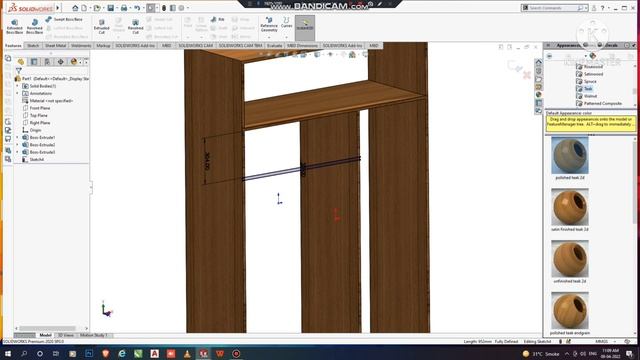This screenshot has height=360, width=640.
Task: Click the Print icon
Action: coord(124,8)
